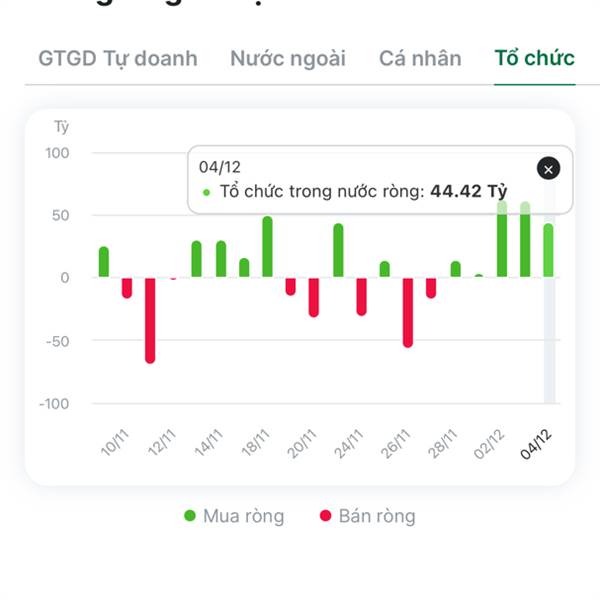Tap the 02/12 green bar
The height and width of the screenshot is (600, 600).
click(x=502, y=245)
